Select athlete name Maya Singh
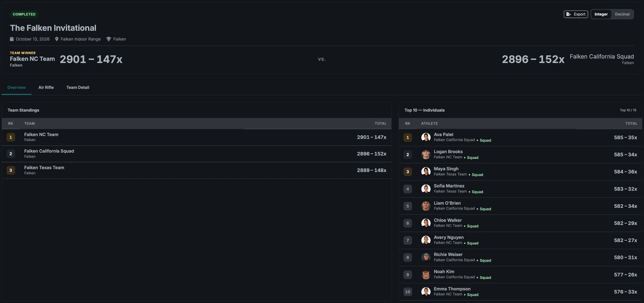 point(446,169)
